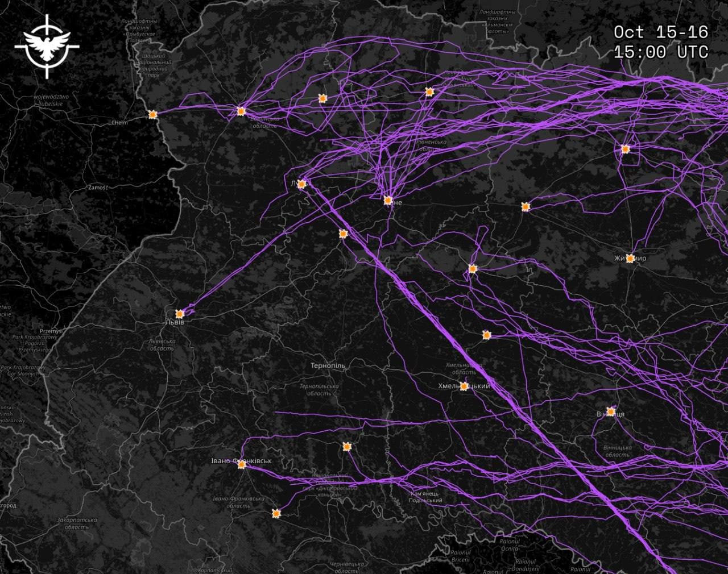
Task: Click the Тернопіль city label
Action: click(x=328, y=366)
